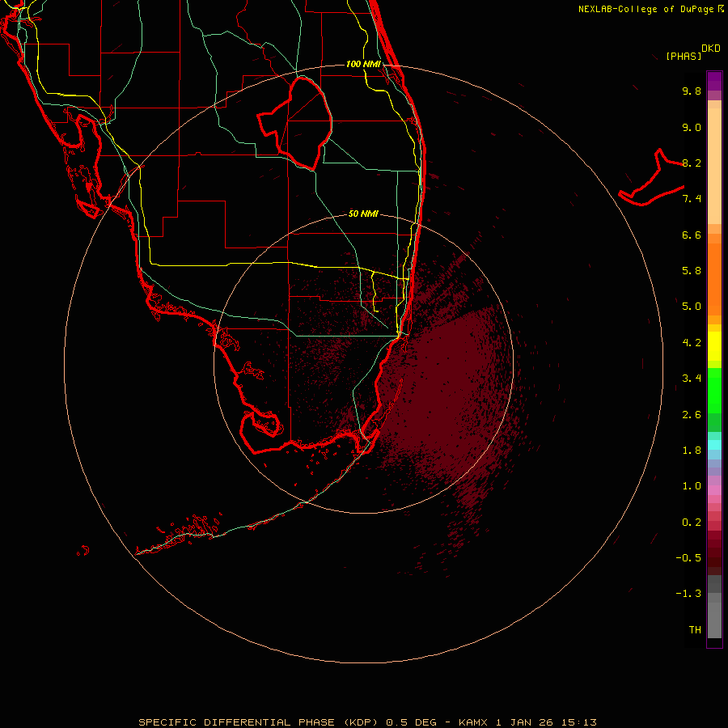Select the 4.2 scale label

pos(692,343)
